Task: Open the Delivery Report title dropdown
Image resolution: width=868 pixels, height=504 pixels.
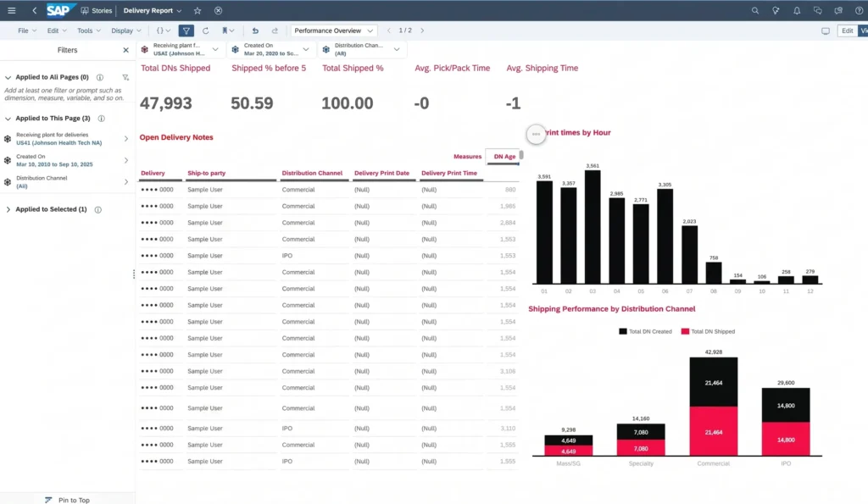Action: (x=153, y=10)
